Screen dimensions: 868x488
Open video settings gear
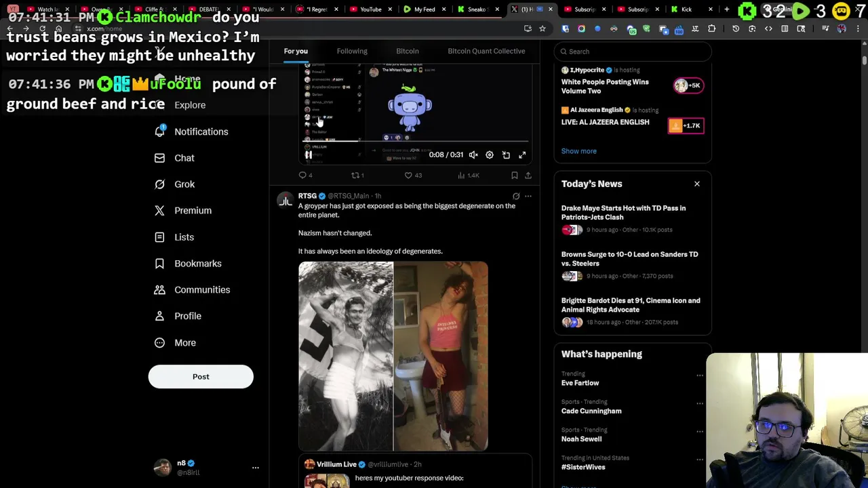tap(490, 155)
